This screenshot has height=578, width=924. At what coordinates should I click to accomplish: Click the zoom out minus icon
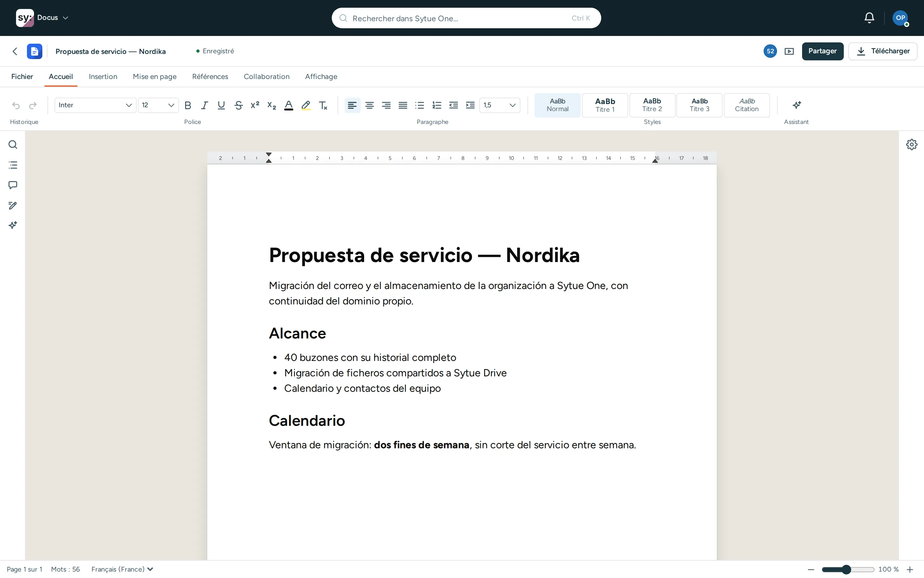(x=811, y=570)
